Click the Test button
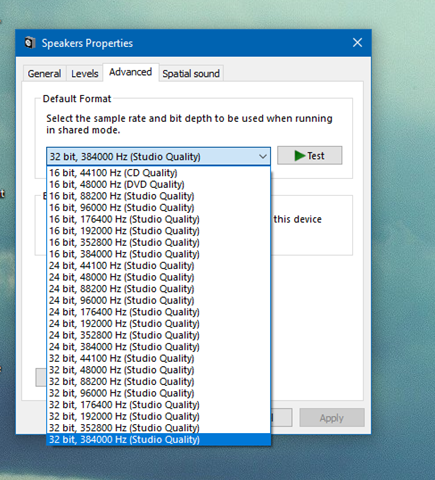Viewport: 435px width, 480px height. [310, 156]
